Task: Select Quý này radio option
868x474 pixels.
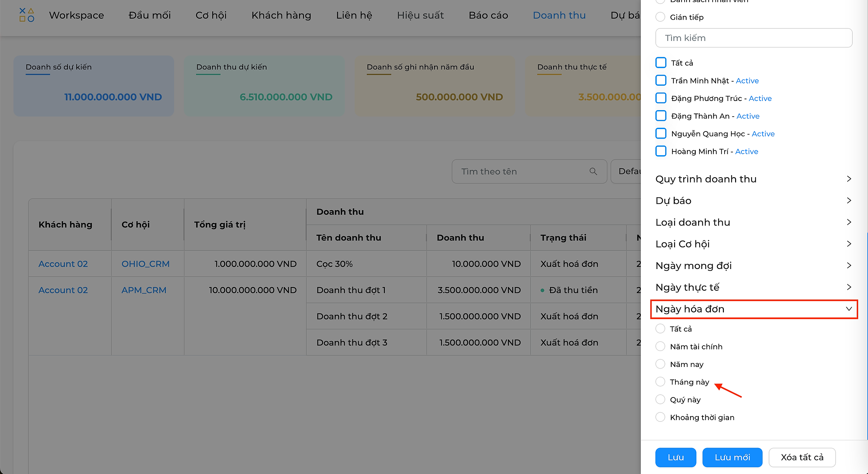Action: pos(660,399)
